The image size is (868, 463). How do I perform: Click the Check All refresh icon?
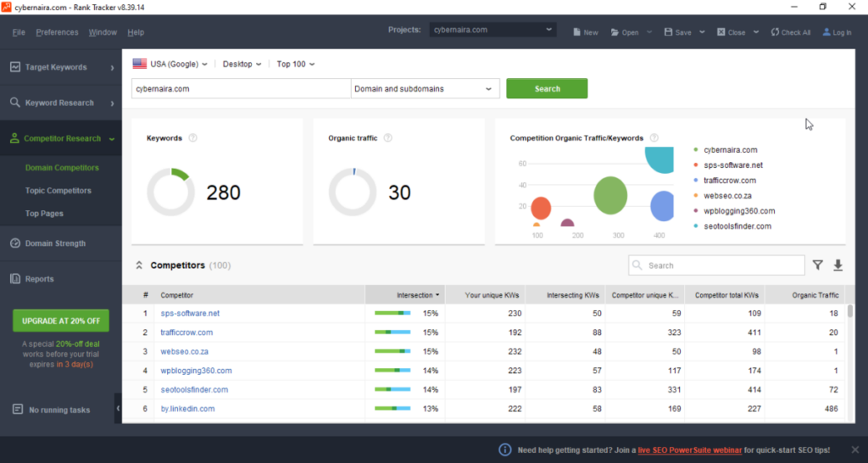point(775,32)
